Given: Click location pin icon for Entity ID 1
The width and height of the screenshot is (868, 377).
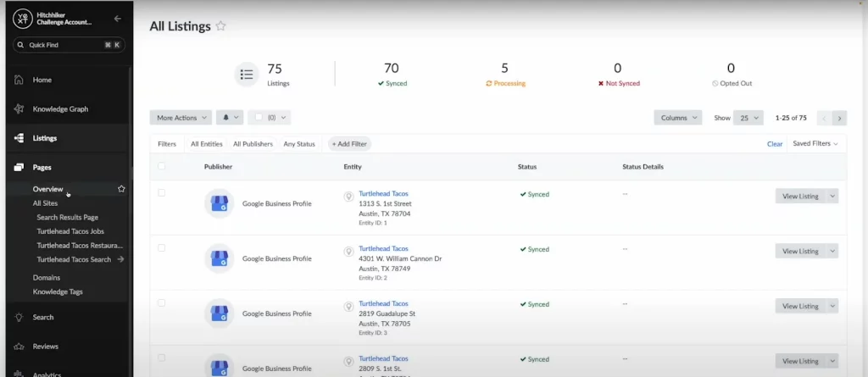Looking at the screenshot, I should [x=348, y=197].
